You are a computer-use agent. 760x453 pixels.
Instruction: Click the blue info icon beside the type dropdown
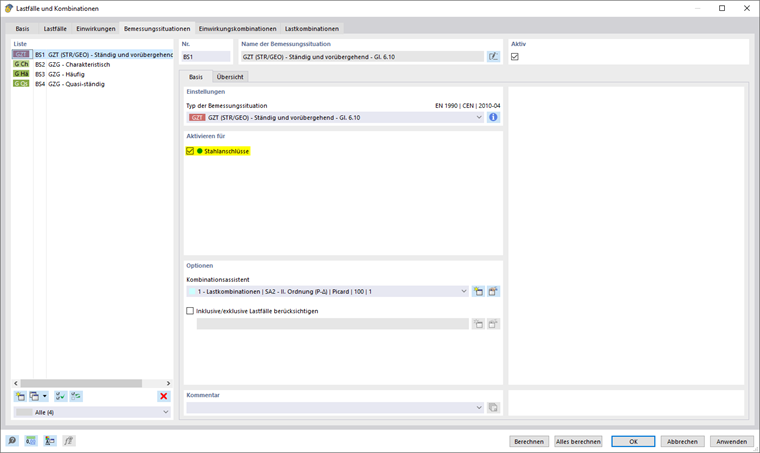(x=493, y=117)
